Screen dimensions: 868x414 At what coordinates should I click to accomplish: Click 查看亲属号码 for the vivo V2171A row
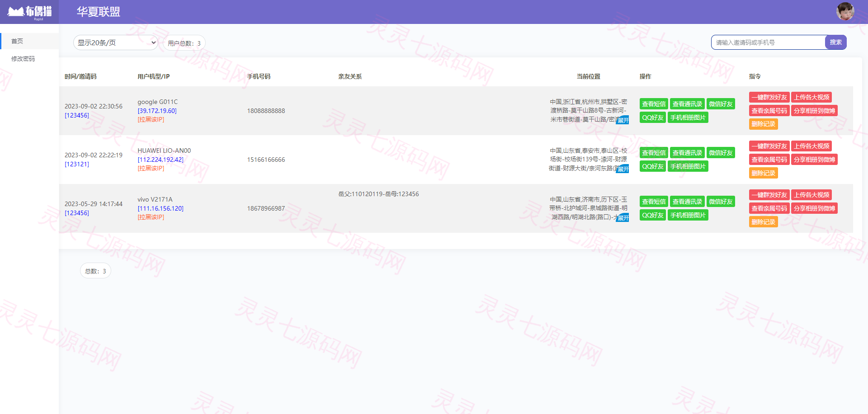(769, 208)
